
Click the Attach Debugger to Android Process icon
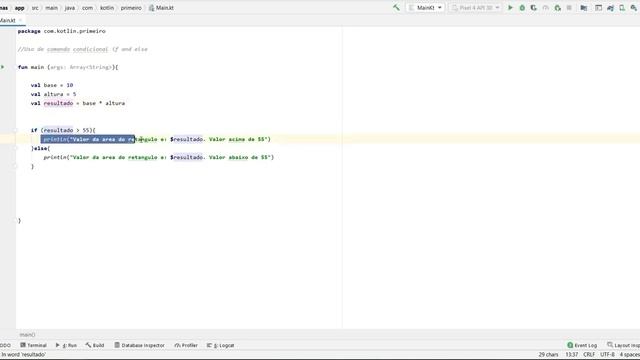tap(558, 8)
